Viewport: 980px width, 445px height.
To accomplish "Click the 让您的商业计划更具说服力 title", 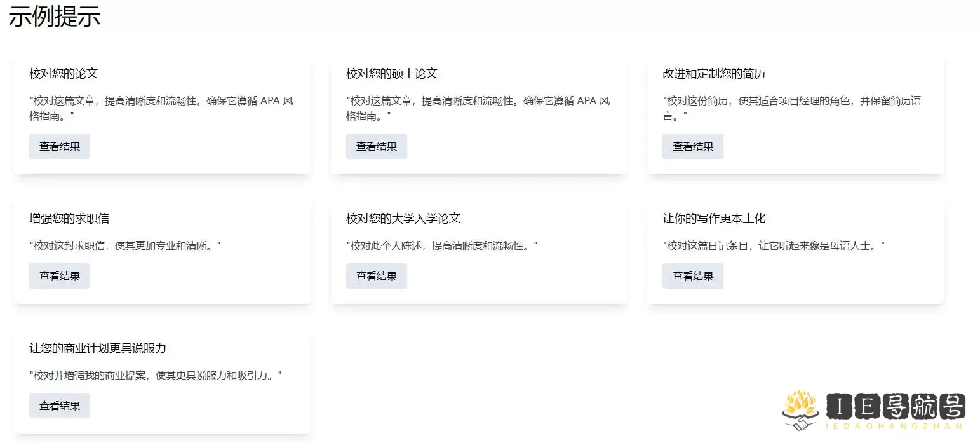I will 98,348.
